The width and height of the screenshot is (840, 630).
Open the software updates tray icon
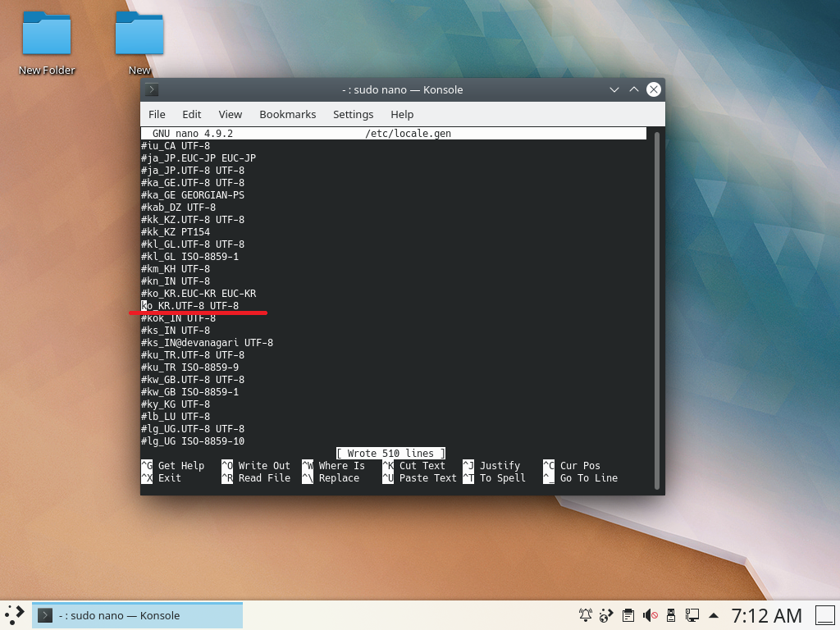[606, 615]
